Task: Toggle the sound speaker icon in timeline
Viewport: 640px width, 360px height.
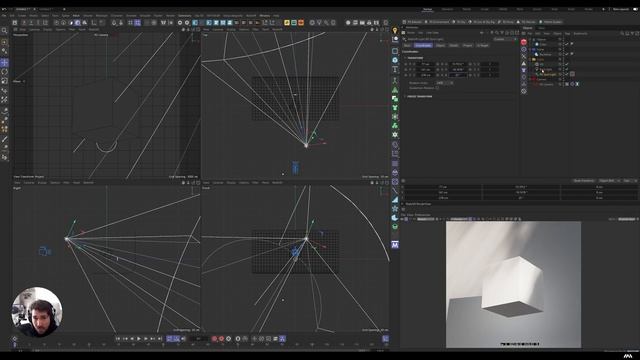Action: pyautogui.click(x=183, y=339)
